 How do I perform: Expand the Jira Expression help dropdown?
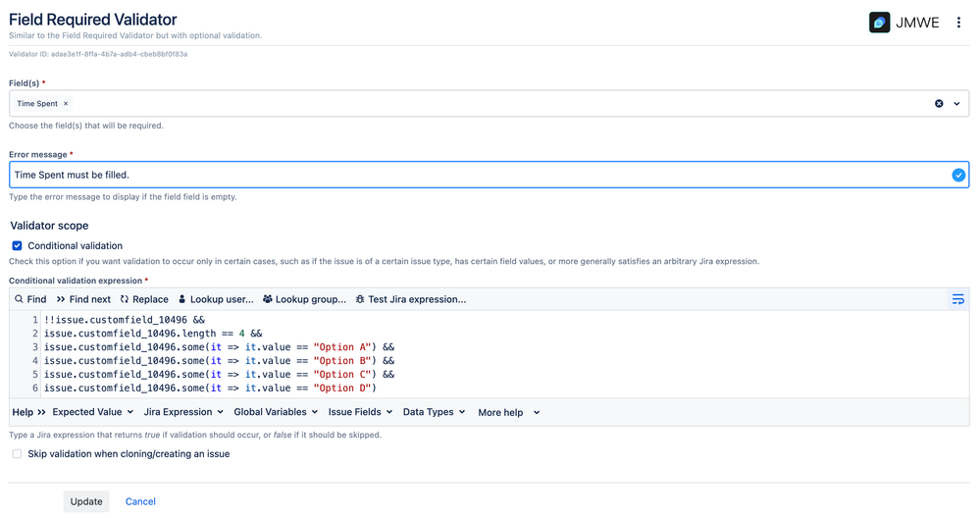click(x=183, y=412)
